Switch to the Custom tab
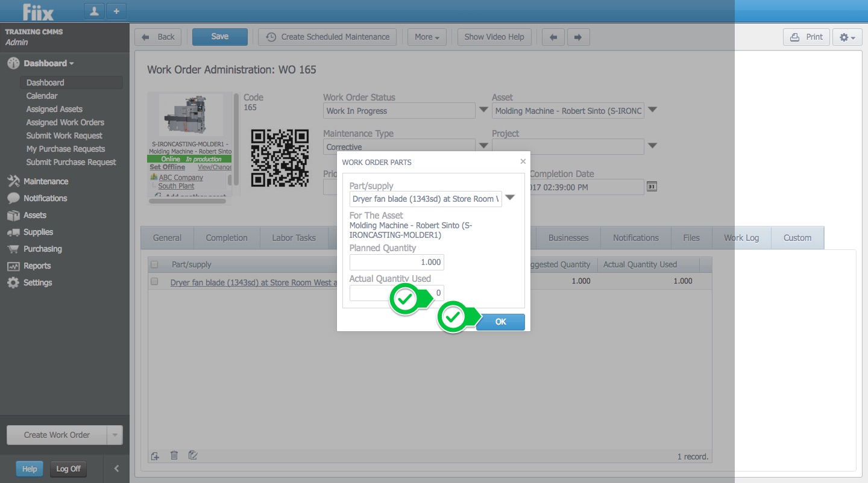 point(797,238)
